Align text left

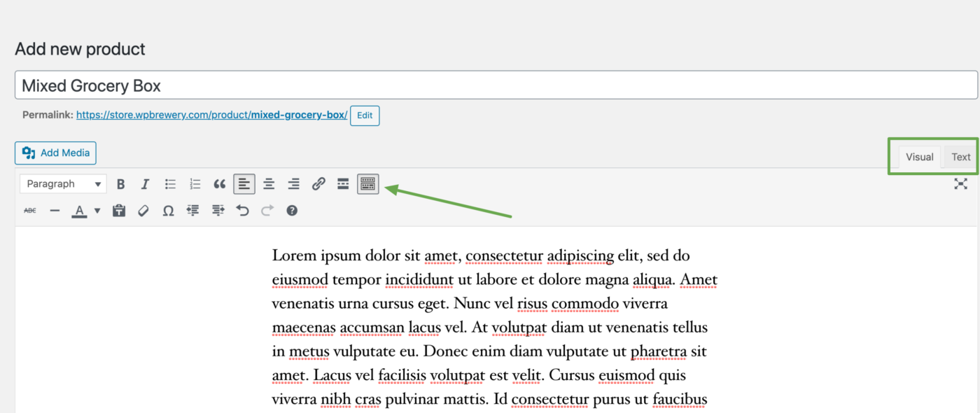[x=244, y=184]
